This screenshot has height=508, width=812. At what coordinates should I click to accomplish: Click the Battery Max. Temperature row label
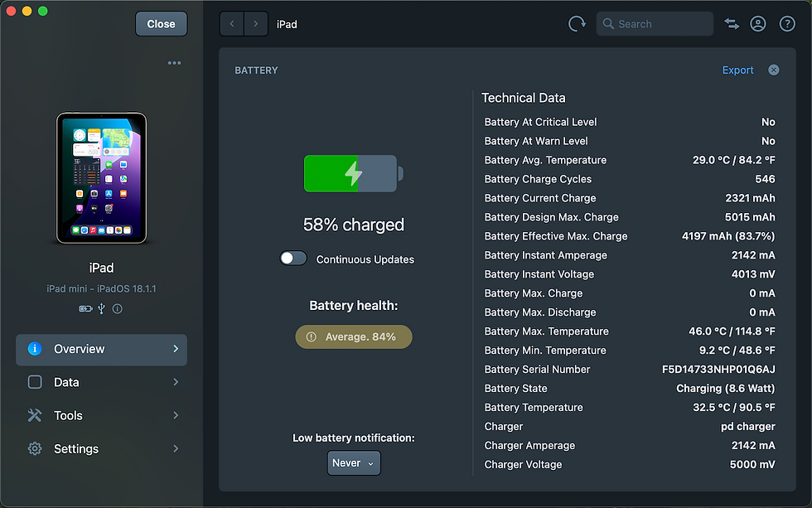546,331
